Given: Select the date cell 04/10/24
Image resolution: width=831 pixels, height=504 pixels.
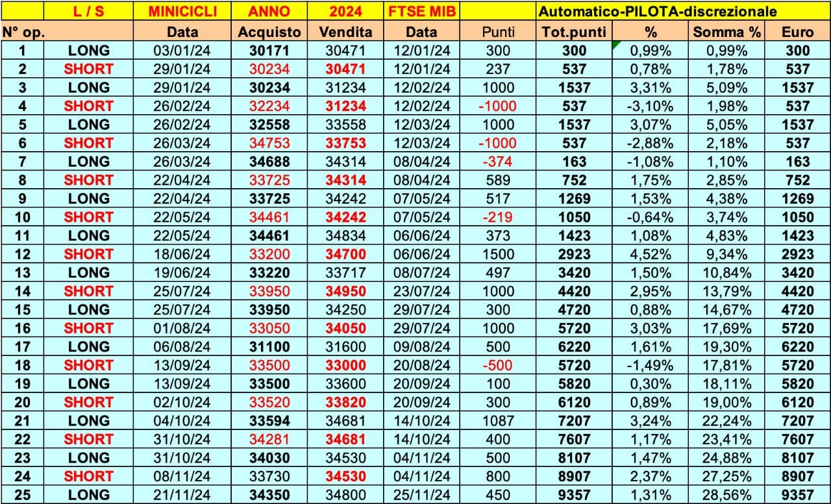Looking at the screenshot, I should [182, 420].
